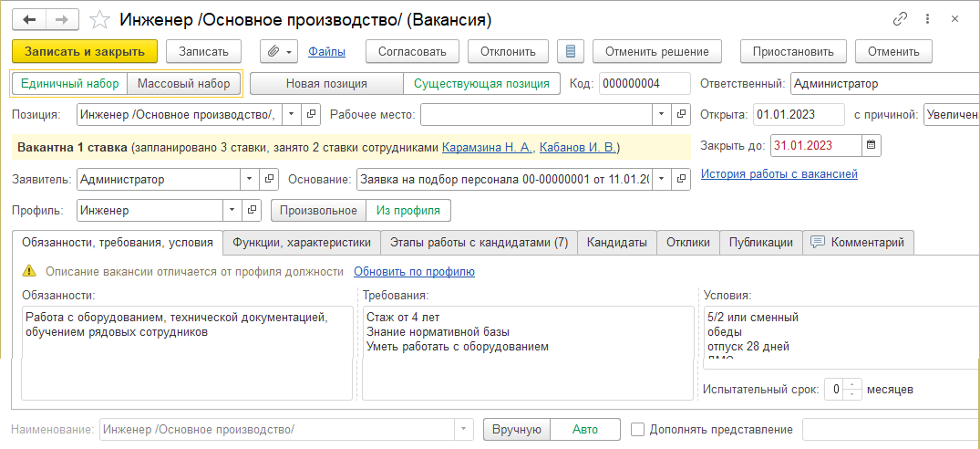Screen dimensions: 980x449
Task: Open the calendar picker for Закрыть до
Action: click(872, 146)
